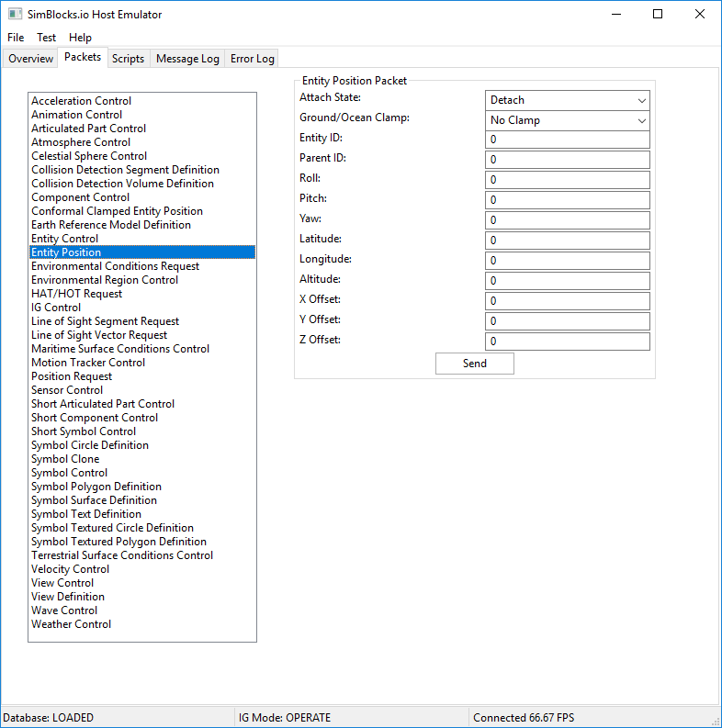This screenshot has height=728, width=722.
Task: Open the Message Log tab
Action: (187, 59)
